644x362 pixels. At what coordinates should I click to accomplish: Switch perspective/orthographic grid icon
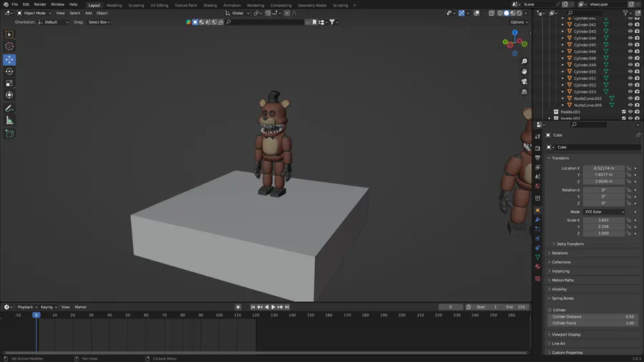524,92
